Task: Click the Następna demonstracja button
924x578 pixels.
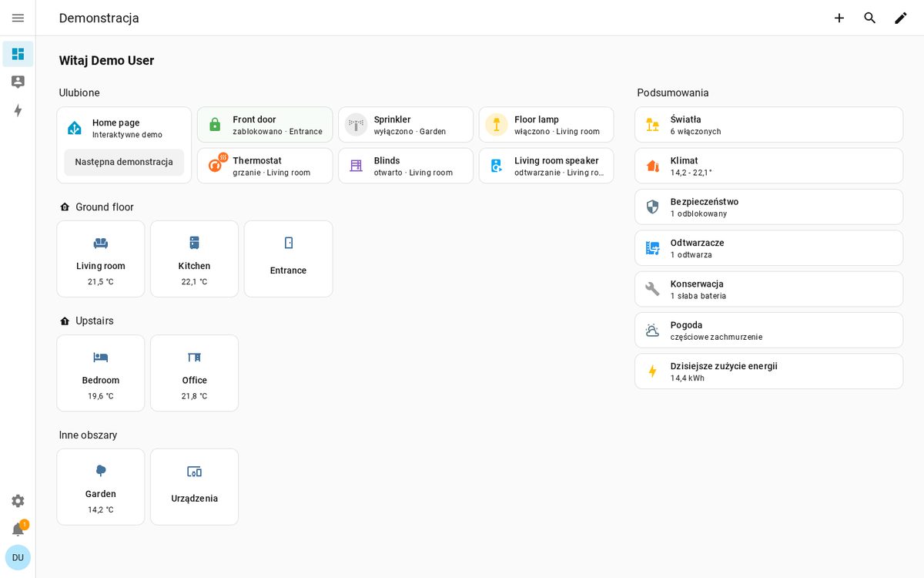Action: point(124,162)
